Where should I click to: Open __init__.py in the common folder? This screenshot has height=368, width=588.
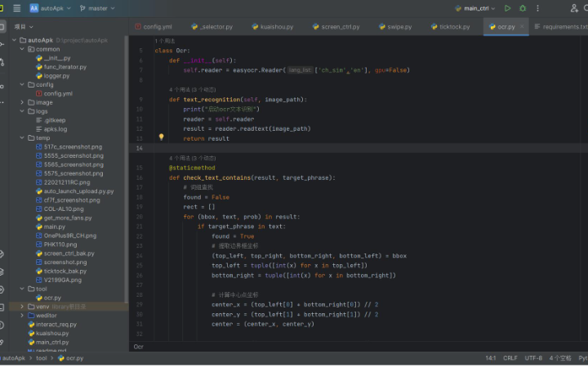click(x=53, y=58)
